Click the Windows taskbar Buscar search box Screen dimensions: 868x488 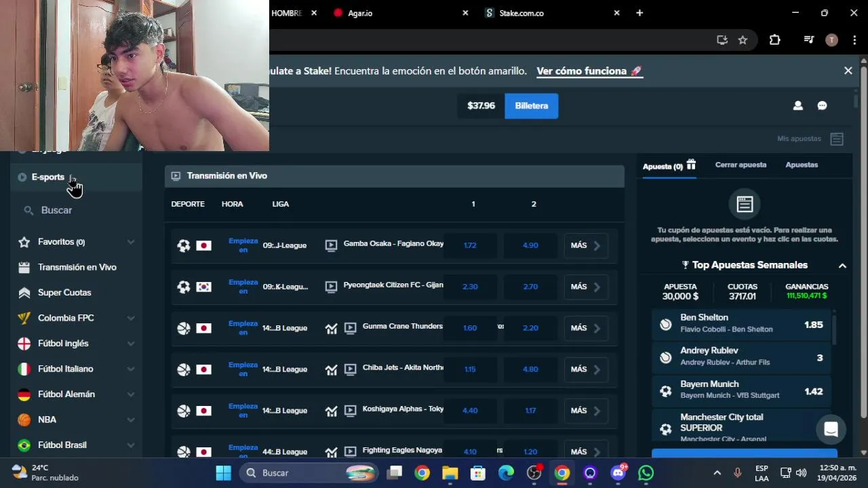pos(309,473)
